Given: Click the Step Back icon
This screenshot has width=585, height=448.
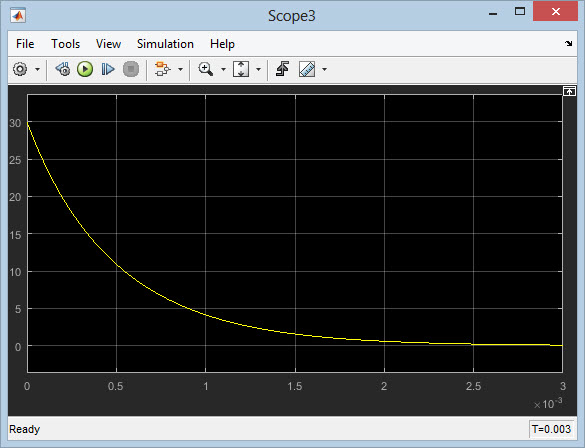Looking at the screenshot, I should pyautogui.click(x=63, y=69).
